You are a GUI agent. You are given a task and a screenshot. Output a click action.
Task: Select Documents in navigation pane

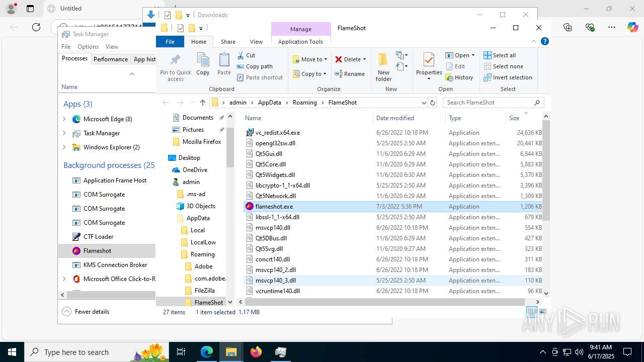pyautogui.click(x=198, y=118)
